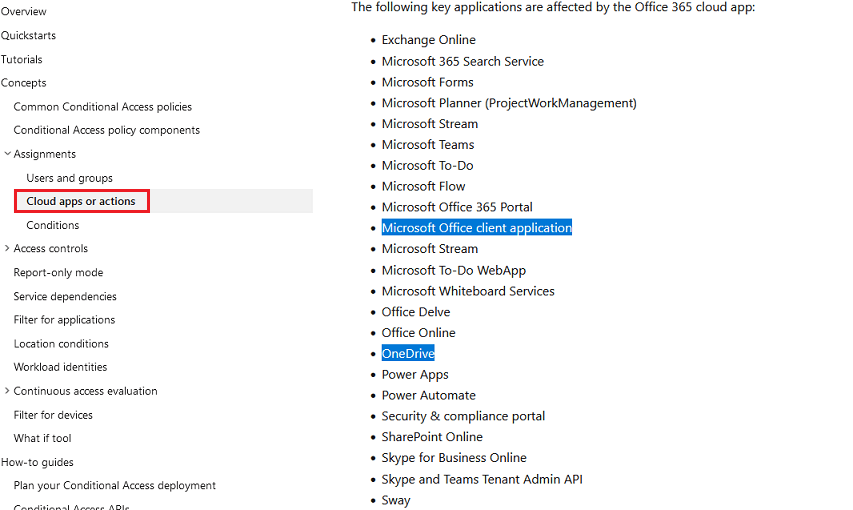Click the Microsoft Forms list item
This screenshot has width=853, height=510.
click(x=428, y=82)
